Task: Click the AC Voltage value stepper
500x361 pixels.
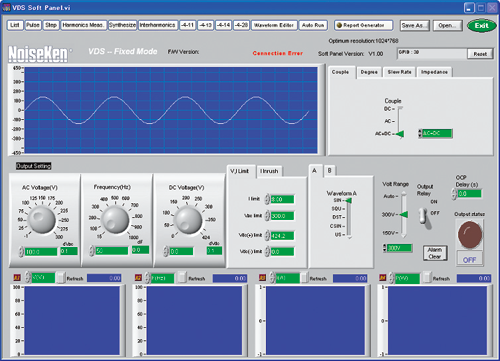Action: click(21, 251)
